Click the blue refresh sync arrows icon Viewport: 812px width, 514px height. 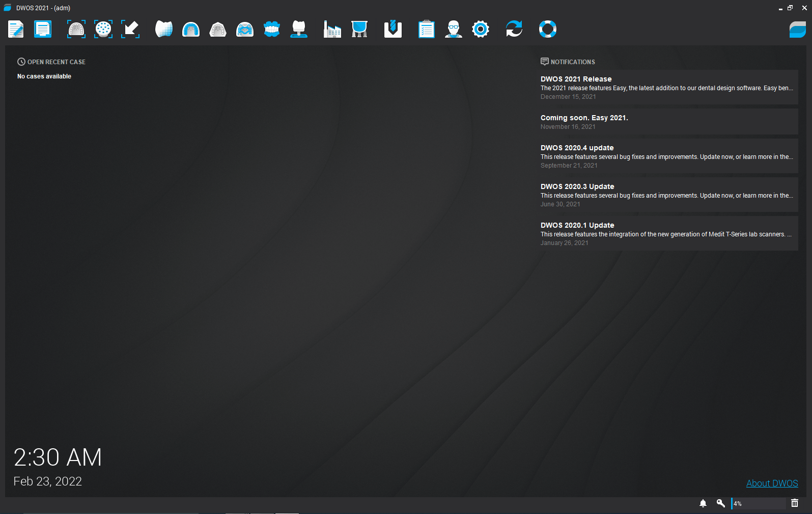click(514, 29)
